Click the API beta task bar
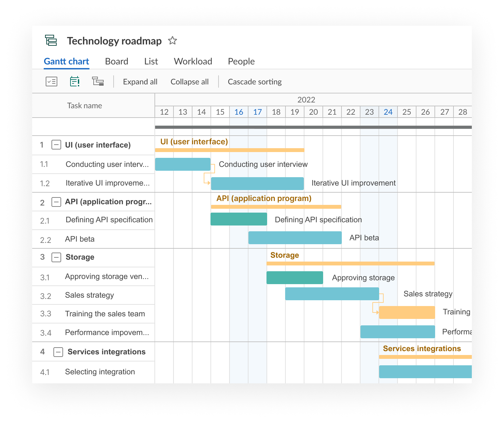The height and width of the screenshot is (422, 504). coord(294,238)
